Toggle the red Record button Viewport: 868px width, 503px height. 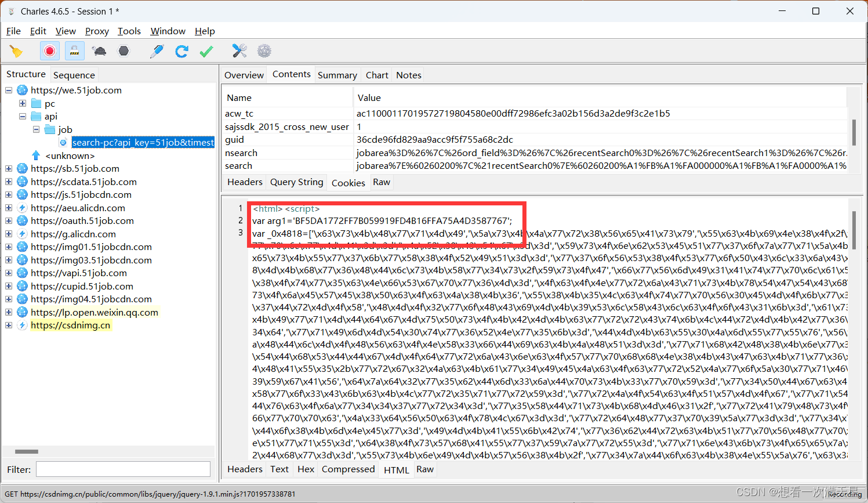(x=50, y=51)
